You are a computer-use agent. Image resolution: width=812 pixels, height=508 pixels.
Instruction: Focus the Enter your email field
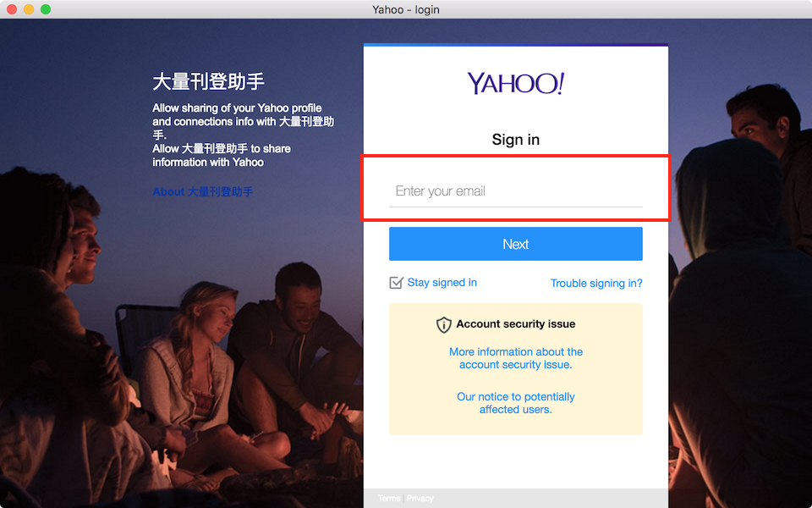click(x=515, y=191)
